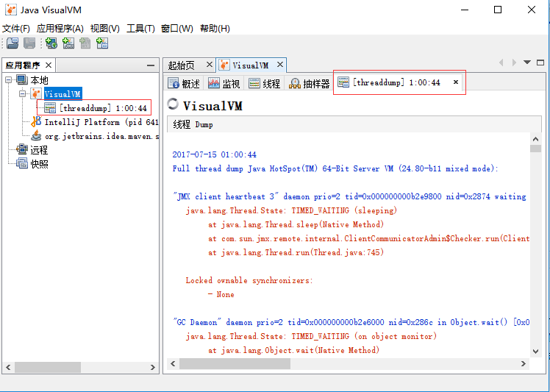Screen dimensions: 550x392
Task: Maximize the editor window area
Action: pyautogui.click(x=540, y=63)
